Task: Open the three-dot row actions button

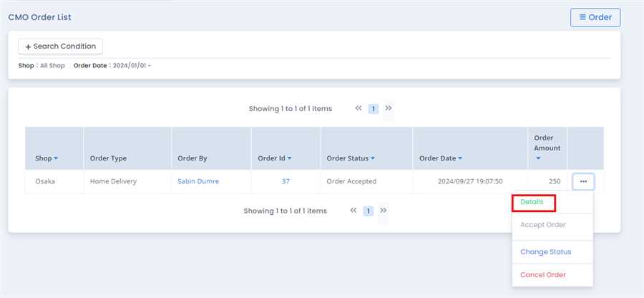Action: click(583, 182)
